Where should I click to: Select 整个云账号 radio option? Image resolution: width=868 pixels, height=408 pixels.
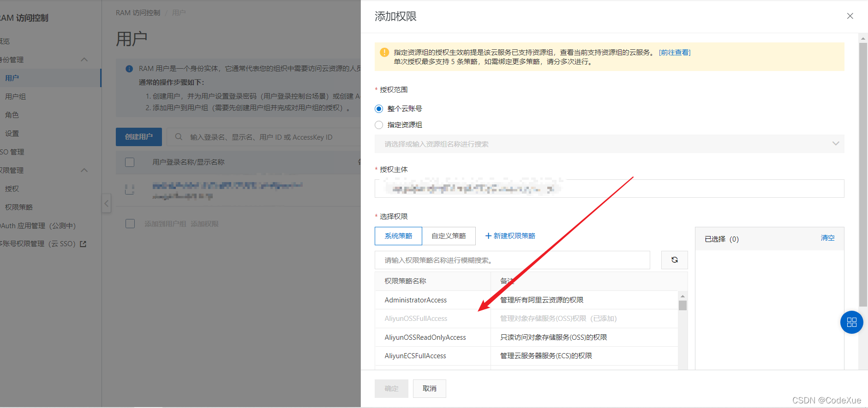coord(379,109)
